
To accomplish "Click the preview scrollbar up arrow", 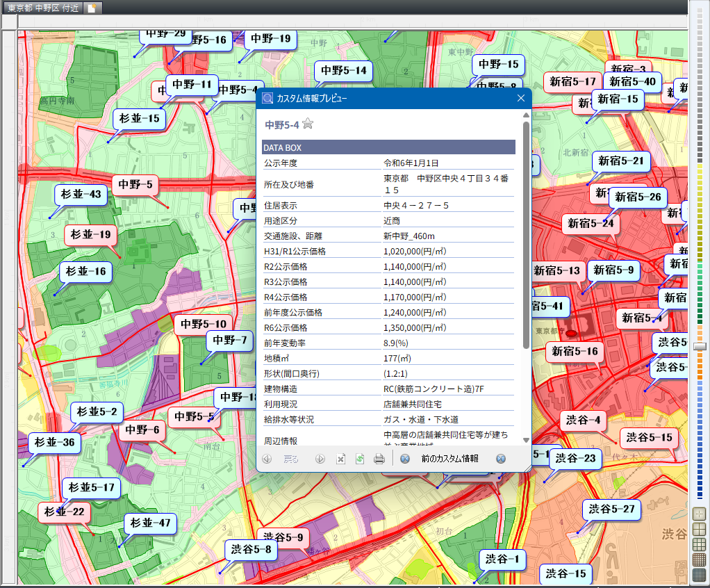I will pos(526,115).
